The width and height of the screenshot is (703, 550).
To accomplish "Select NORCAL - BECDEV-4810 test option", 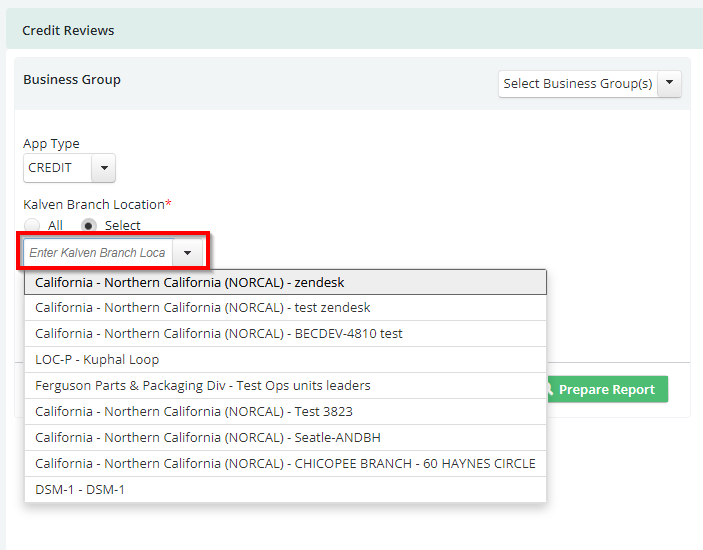I will [x=286, y=333].
